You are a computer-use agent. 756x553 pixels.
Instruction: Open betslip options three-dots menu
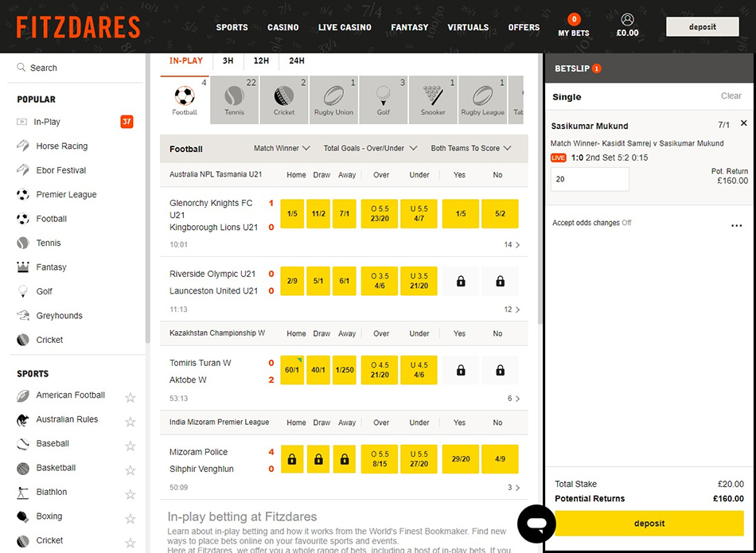[736, 225]
